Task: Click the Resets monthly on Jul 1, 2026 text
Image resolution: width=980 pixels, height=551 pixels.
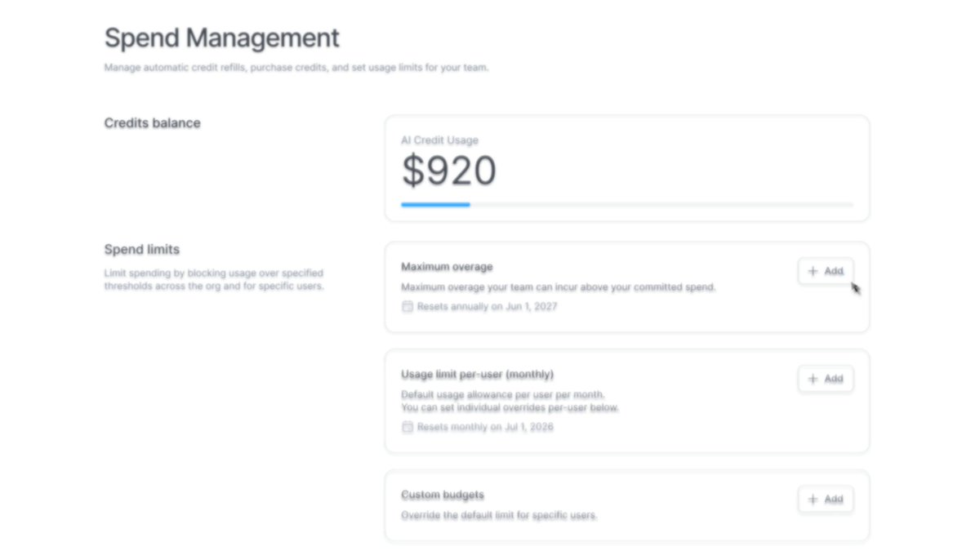Action: point(485,427)
